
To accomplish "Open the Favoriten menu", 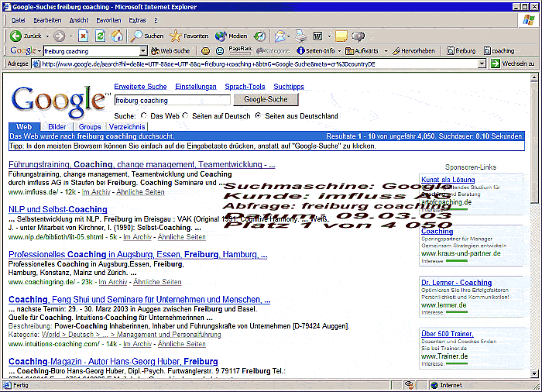I will pos(108,20).
